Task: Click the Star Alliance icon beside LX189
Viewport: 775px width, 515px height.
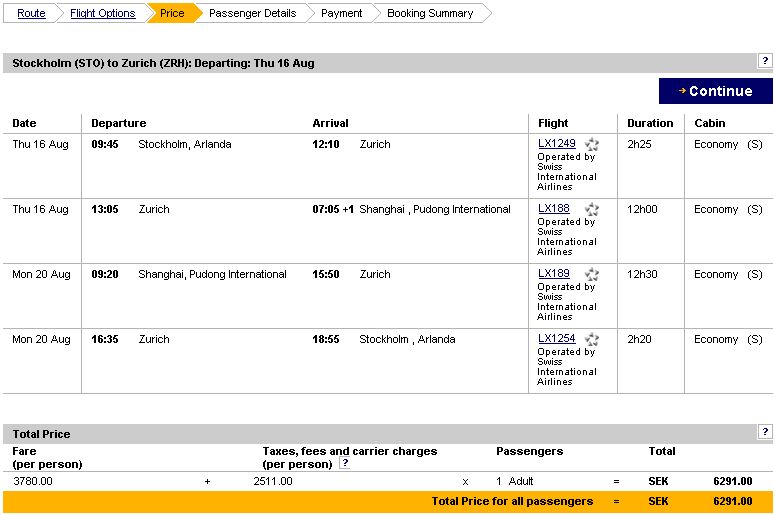Action: coord(592,275)
